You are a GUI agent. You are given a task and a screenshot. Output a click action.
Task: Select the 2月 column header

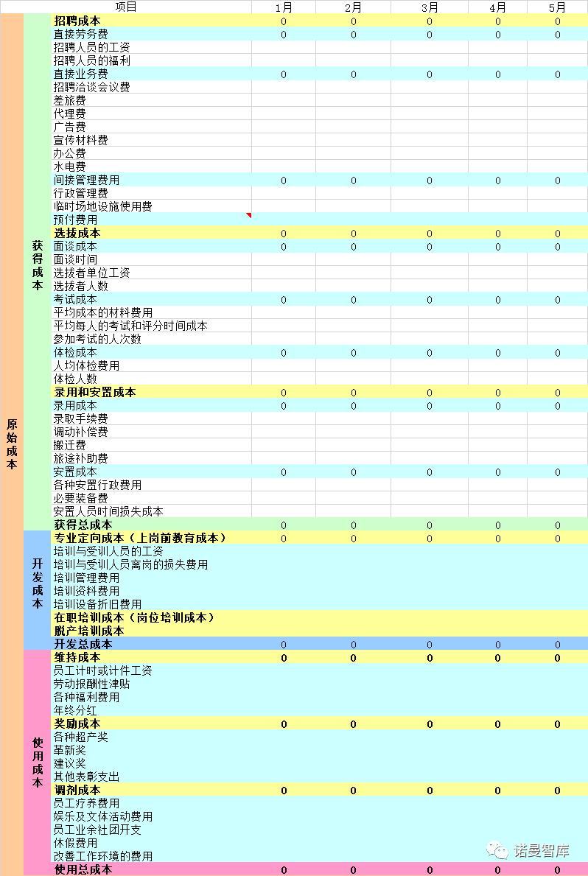(x=353, y=7)
